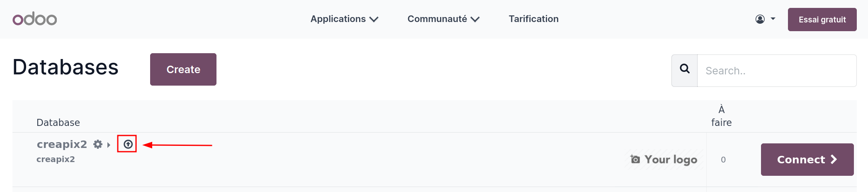Expand the Communauté menu
The height and width of the screenshot is (192, 868).
[443, 19]
